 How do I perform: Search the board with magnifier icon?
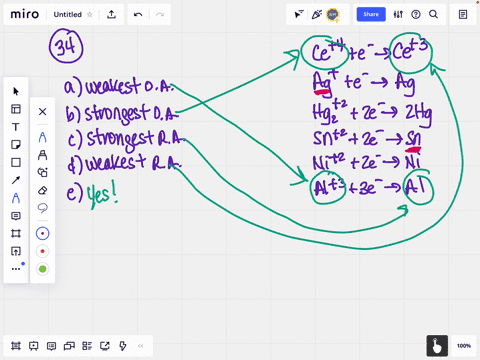coord(433,14)
